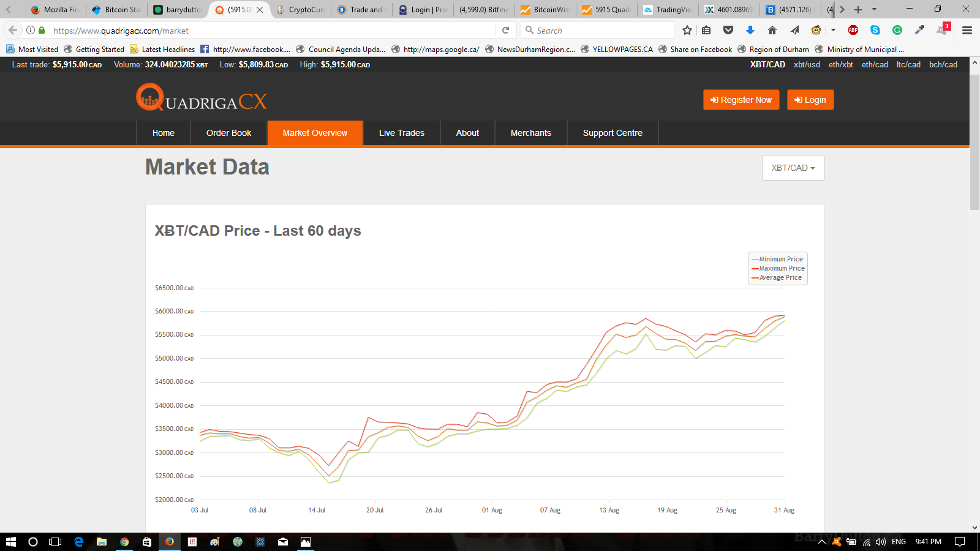This screenshot has width=980, height=551.
Task: Activate the eyedropper color picker extension
Action: [x=919, y=30]
